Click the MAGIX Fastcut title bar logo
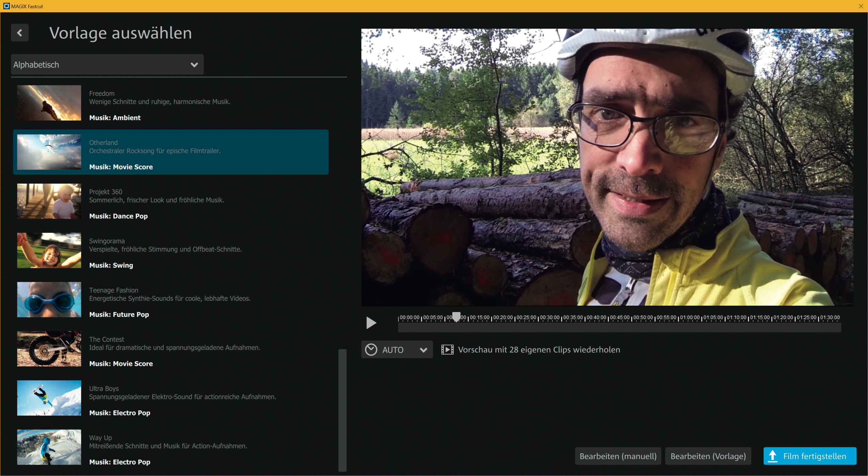This screenshot has height=476, width=868. click(x=6, y=6)
